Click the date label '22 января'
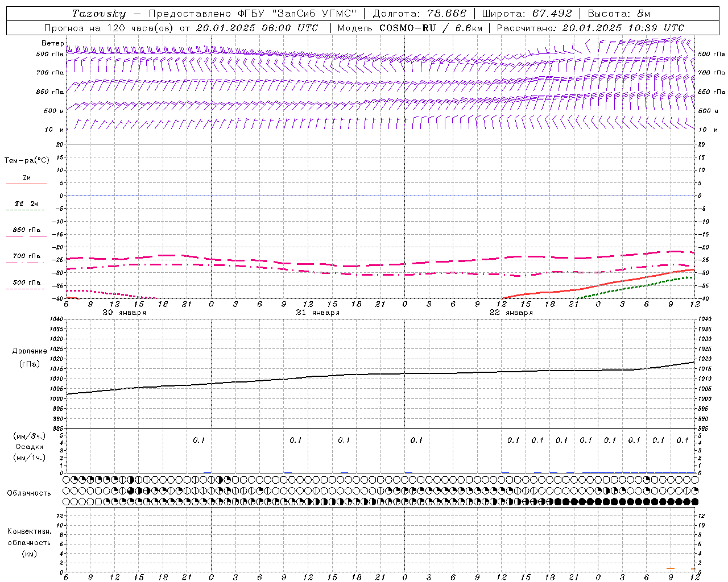 (x=511, y=313)
